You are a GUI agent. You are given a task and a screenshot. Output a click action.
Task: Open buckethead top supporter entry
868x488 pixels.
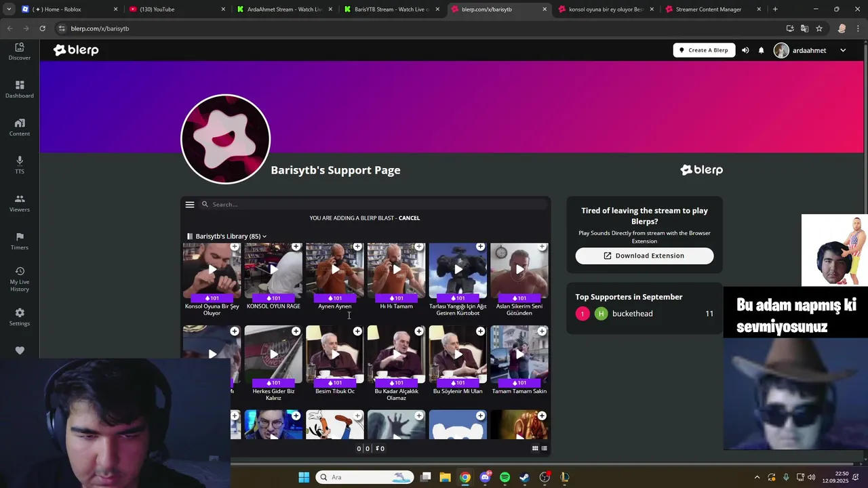[644, 314]
